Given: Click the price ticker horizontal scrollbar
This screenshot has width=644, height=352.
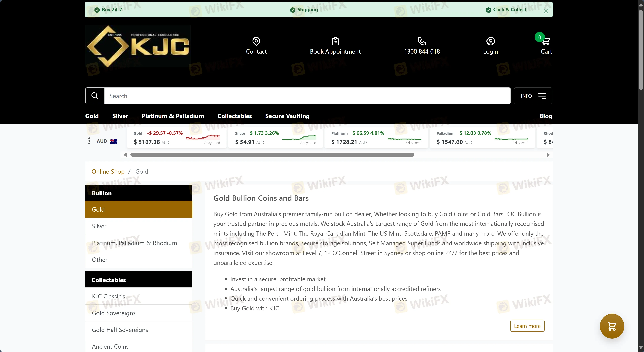Looking at the screenshot, I should pos(272,155).
